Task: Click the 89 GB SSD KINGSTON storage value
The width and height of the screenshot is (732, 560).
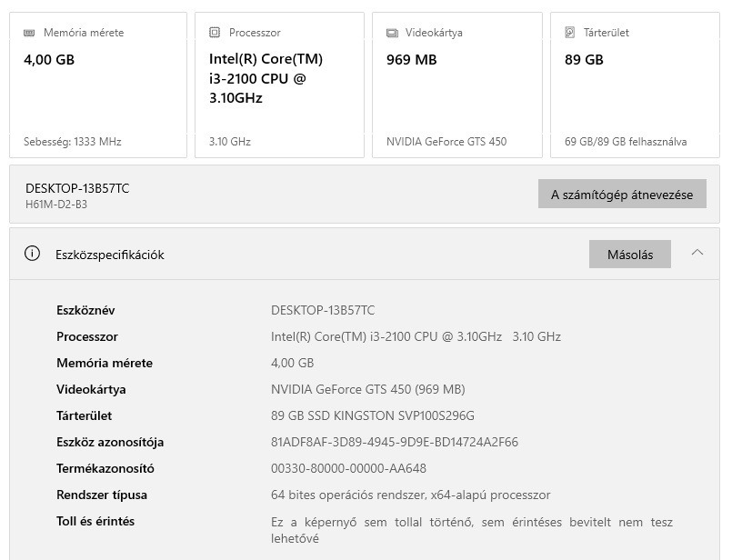Action: [373, 416]
